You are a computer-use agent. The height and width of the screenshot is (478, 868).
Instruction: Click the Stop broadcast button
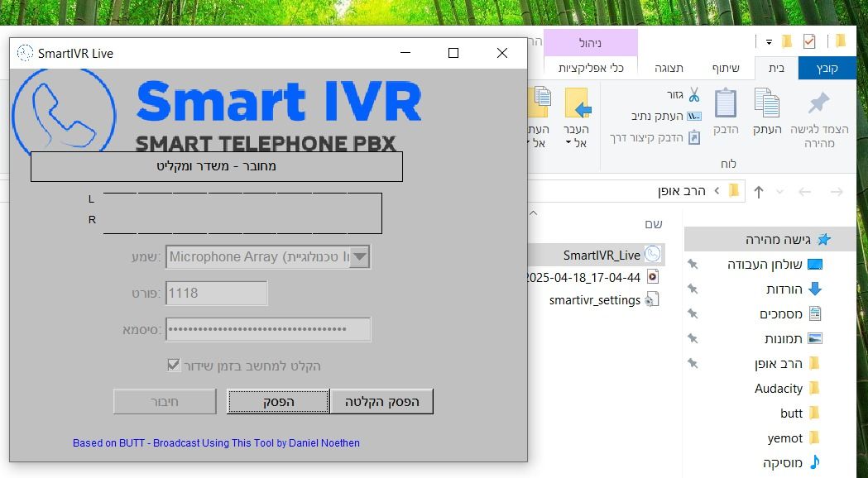278,401
